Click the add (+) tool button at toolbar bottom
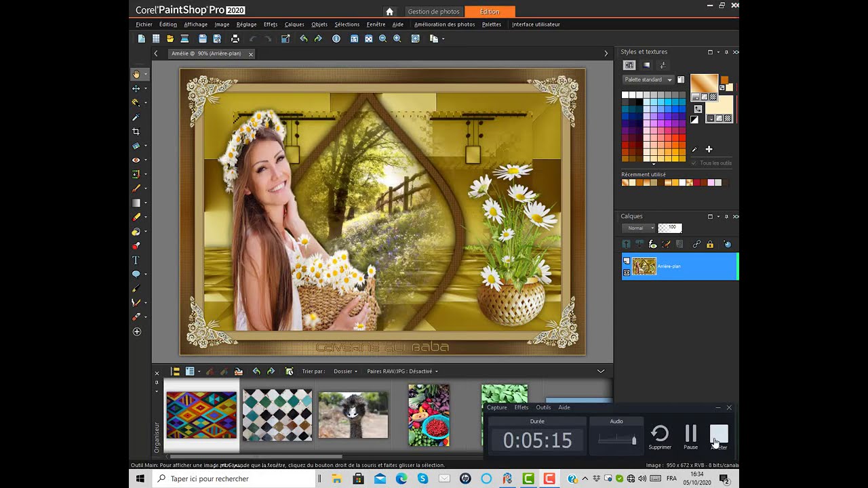This screenshot has height=488, width=868. pos(136,331)
